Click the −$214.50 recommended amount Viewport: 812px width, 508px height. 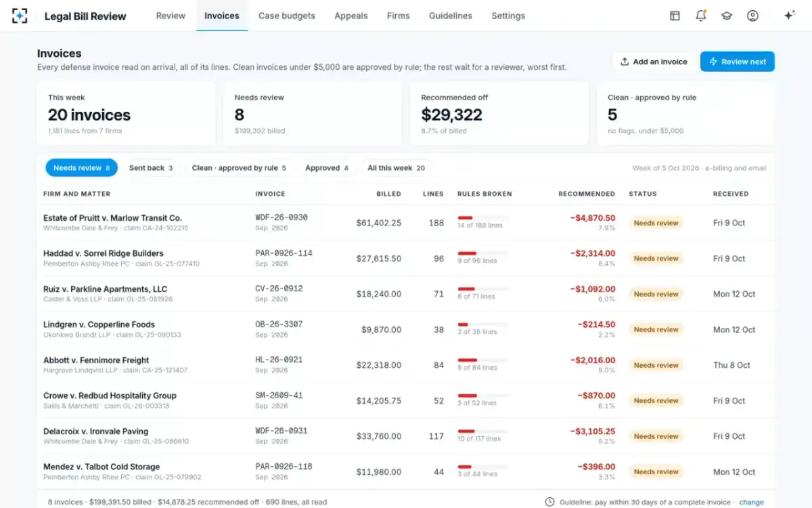tap(596, 324)
